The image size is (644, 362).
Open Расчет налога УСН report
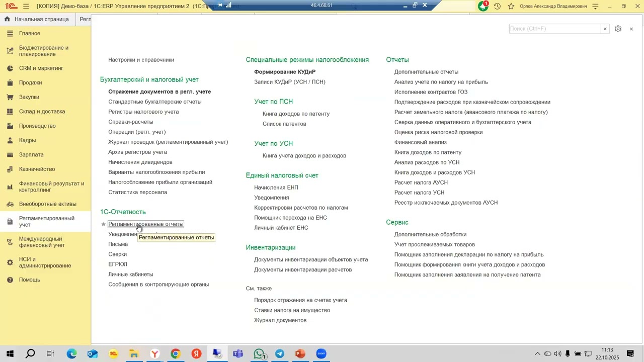pyautogui.click(x=419, y=193)
